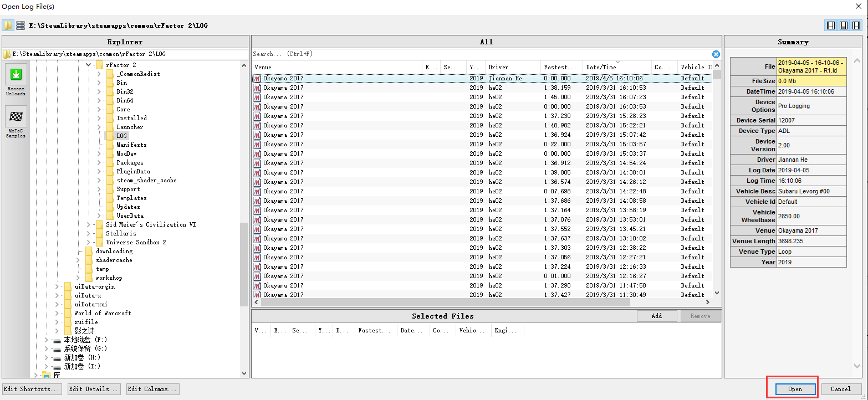Click the file list vertical scrollbar down arrow
868x400 pixels.
click(x=717, y=293)
